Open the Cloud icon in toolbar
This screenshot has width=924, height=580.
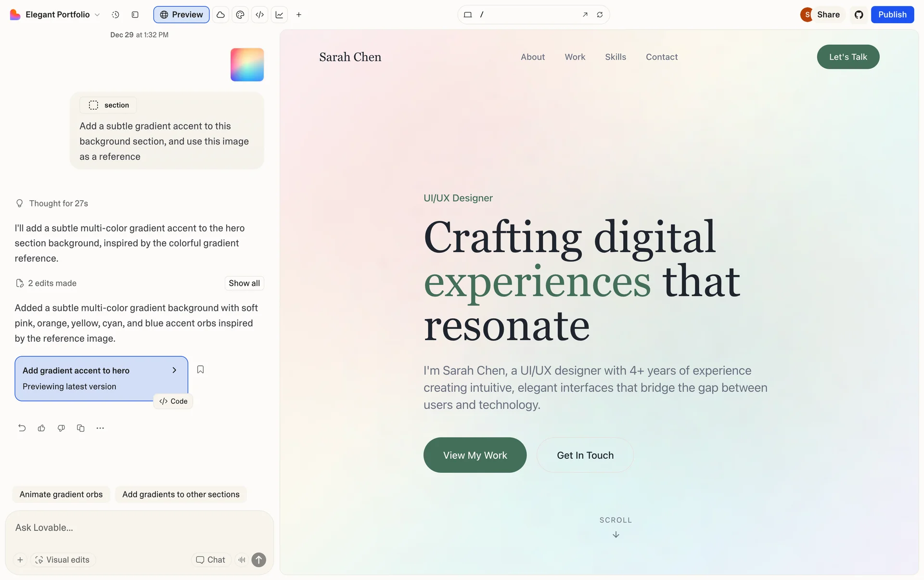(x=220, y=15)
